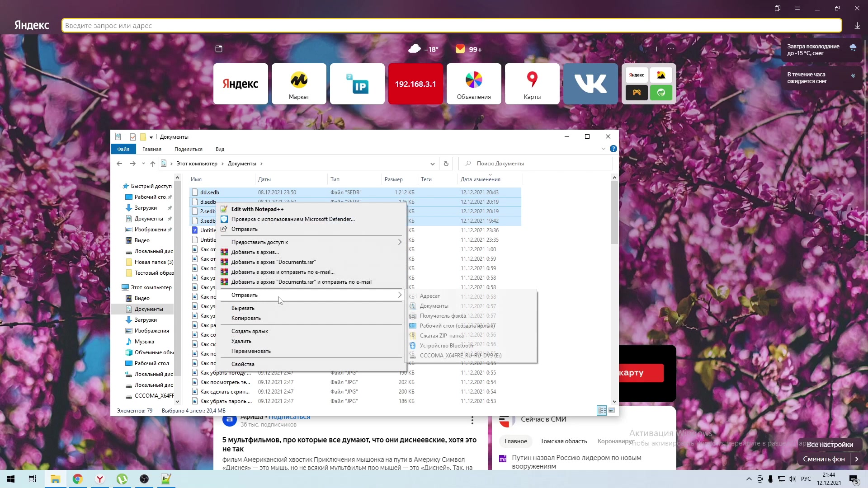Switch to details list view mode
The width and height of the screenshot is (868, 488).
(x=602, y=410)
